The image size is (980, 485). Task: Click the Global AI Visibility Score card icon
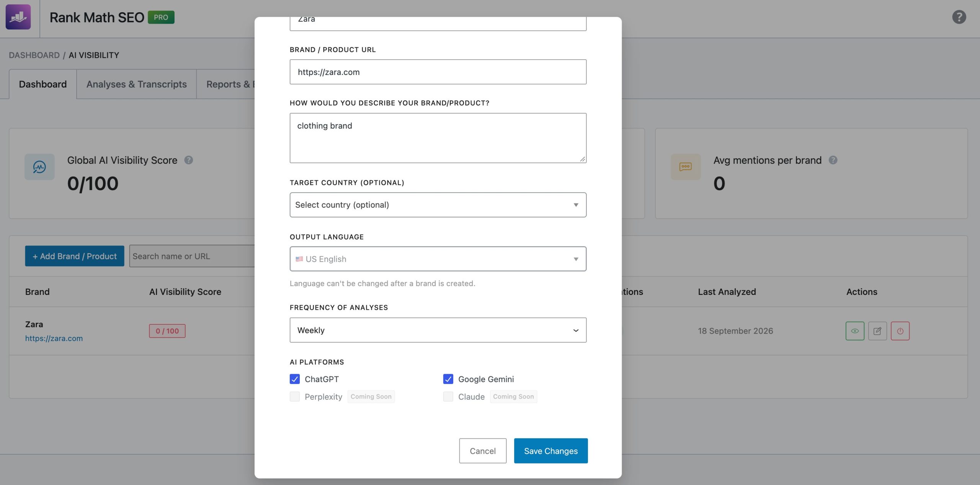coord(39,167)
